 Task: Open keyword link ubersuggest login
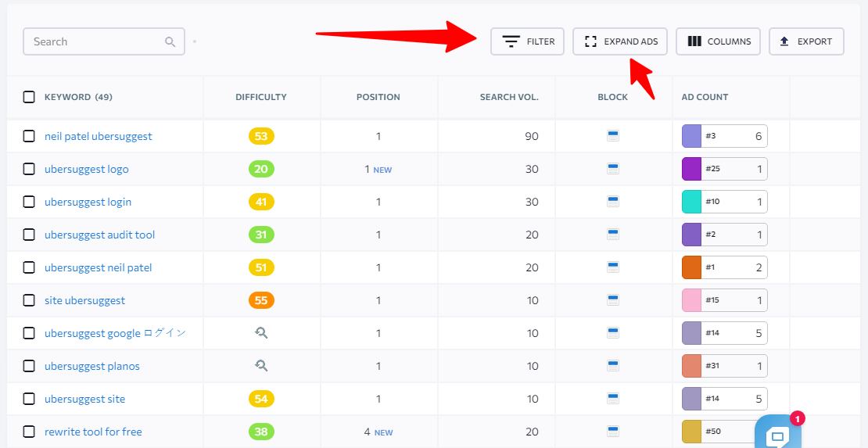pyautogui.click(x=88, y=202)
